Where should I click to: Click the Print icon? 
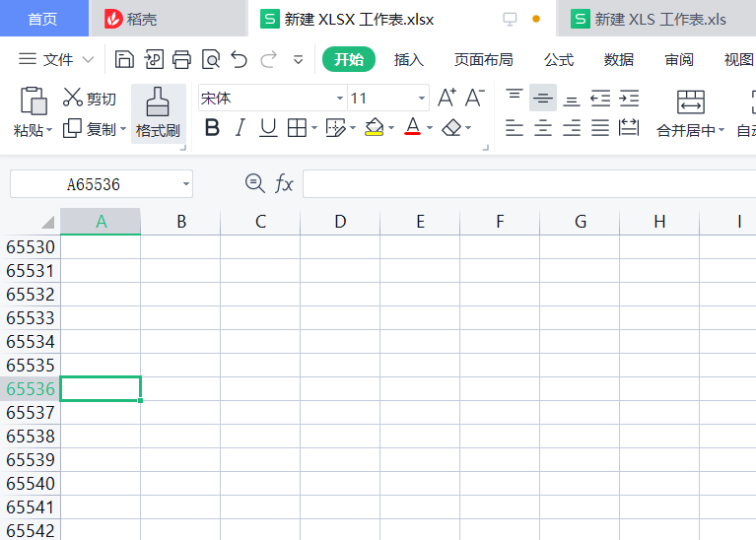coord(181,60)
